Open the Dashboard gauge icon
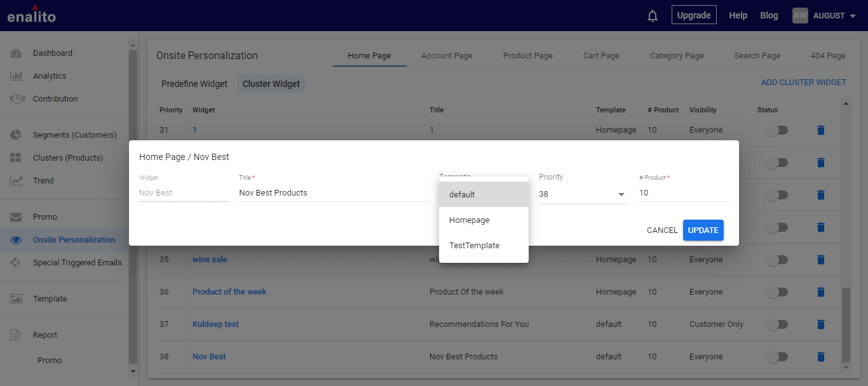This screenshot has width=868, height=386. point(17,53)
